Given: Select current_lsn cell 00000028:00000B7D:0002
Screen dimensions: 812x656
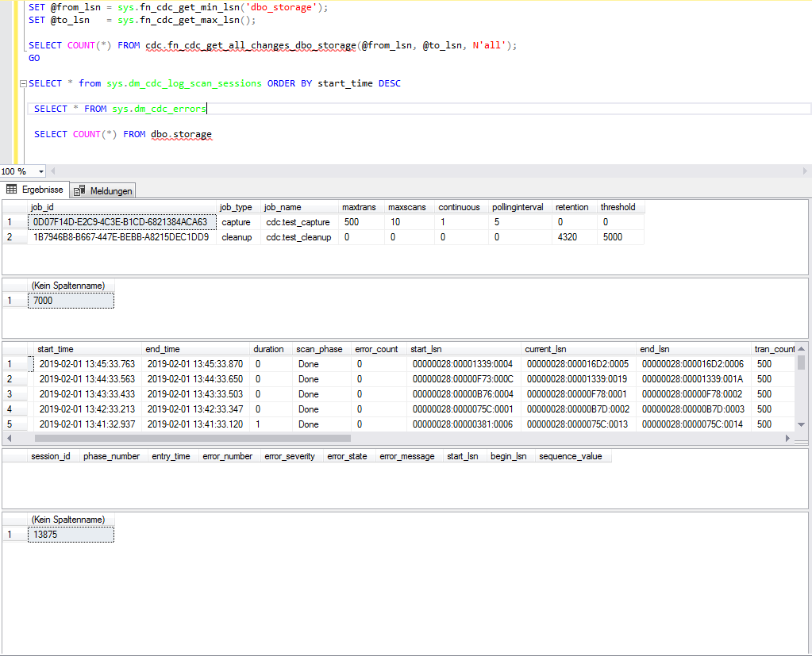Looking at the screenshot, I should (579, 409).
